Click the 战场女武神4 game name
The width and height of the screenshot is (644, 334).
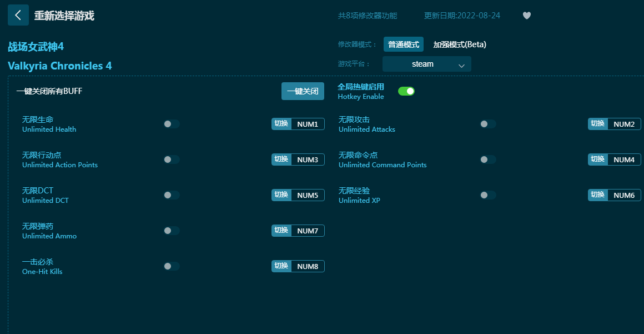[36, 47]
